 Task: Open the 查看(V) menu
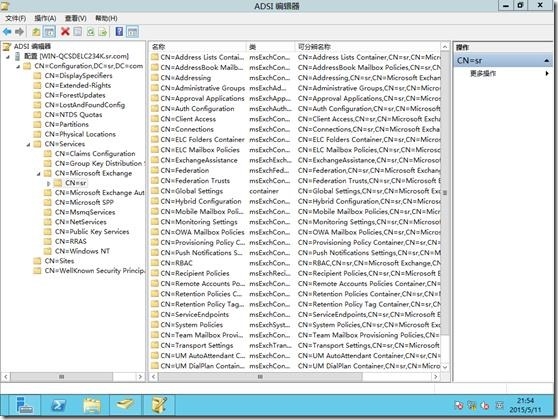(x=75, y=19)
